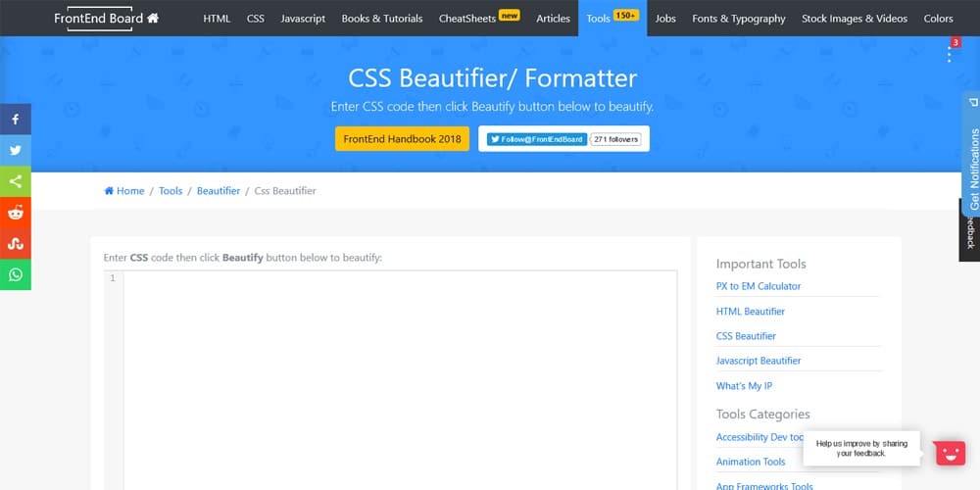Open the Javascript menu item
980x490 pixels.
click(303, 19)
